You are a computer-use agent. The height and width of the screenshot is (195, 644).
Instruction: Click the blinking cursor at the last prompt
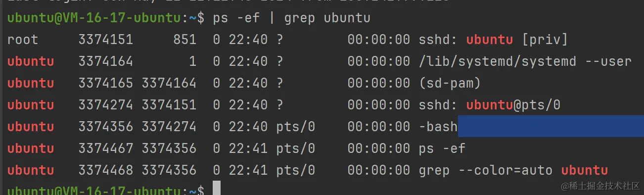coord(216,189)
